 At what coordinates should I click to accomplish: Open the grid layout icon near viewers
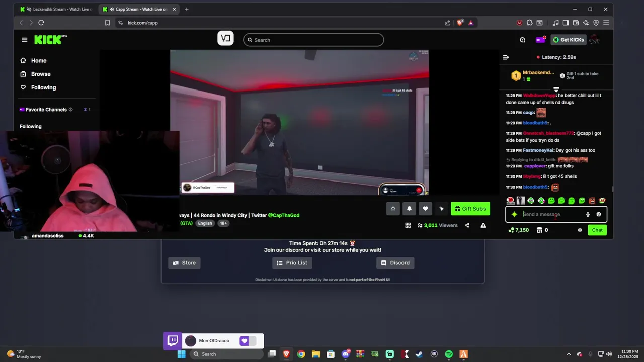tap(408, 225)
